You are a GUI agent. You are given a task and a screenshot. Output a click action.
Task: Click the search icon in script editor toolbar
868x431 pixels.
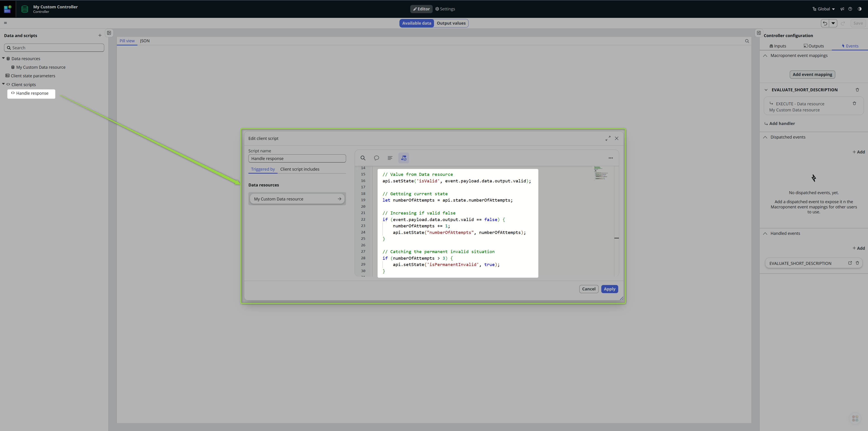point(363,158)
